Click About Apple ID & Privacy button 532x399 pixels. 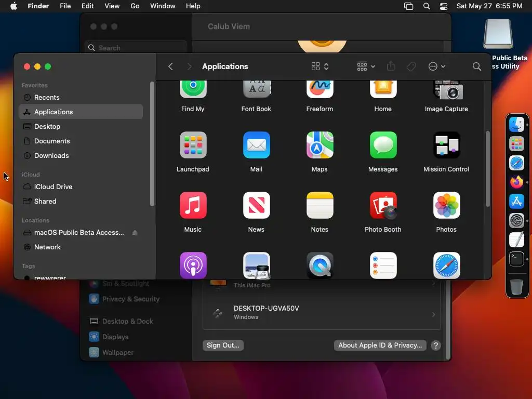tap(380, 345)
